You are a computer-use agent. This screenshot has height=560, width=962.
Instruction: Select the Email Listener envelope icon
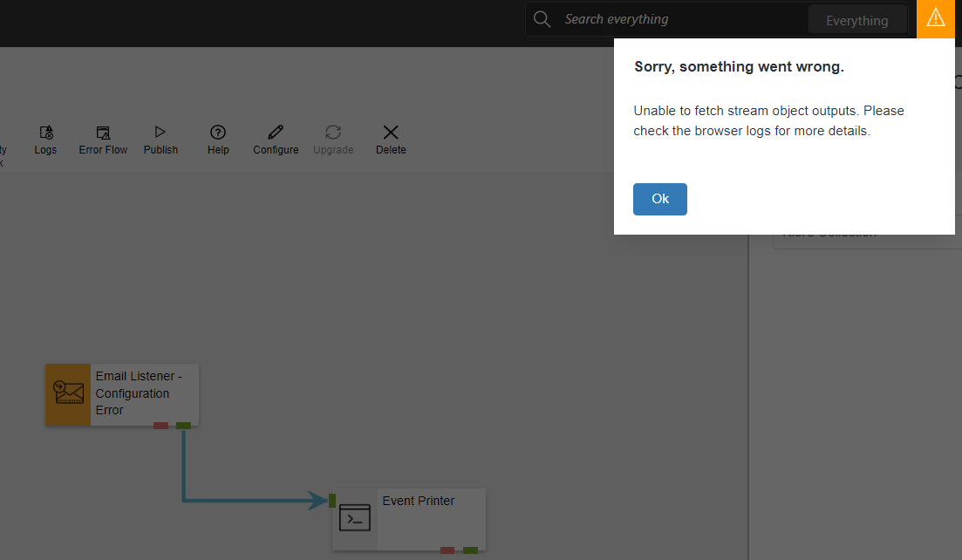point(67,393)
